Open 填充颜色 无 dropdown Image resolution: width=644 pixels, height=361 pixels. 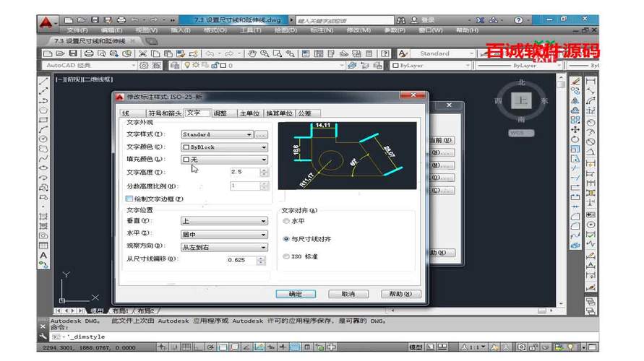point(224,159)
